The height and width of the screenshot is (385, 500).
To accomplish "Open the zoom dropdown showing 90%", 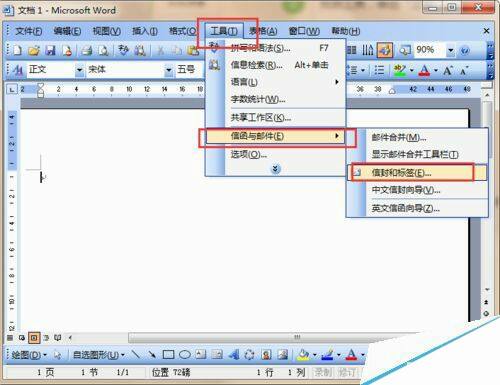I will point(451,50).
